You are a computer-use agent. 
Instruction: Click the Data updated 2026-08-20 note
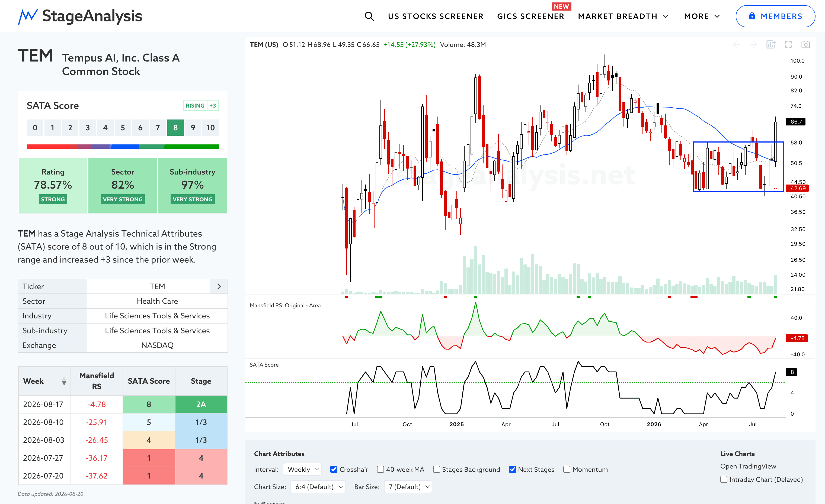(50, 494)
